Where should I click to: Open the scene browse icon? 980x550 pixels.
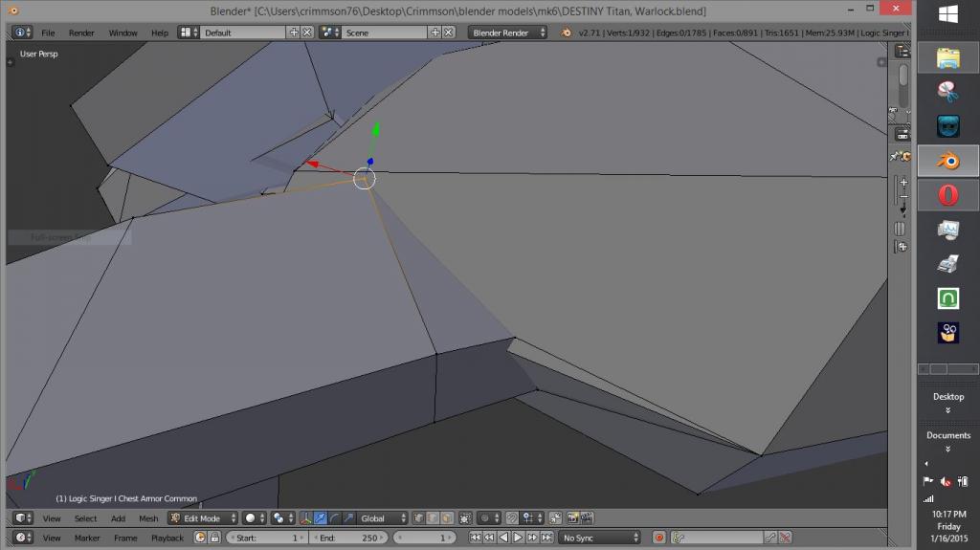click(x=329, y=33)
